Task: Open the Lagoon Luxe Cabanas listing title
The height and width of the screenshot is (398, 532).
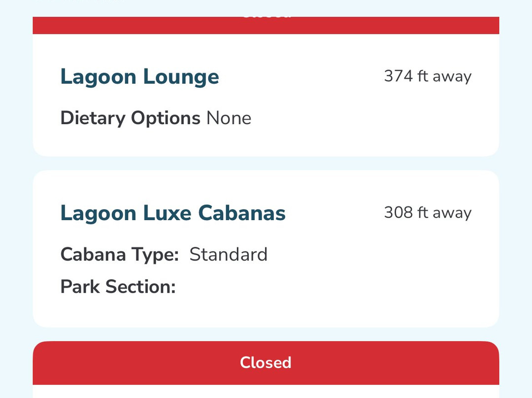Action: (x=173, y=213)
